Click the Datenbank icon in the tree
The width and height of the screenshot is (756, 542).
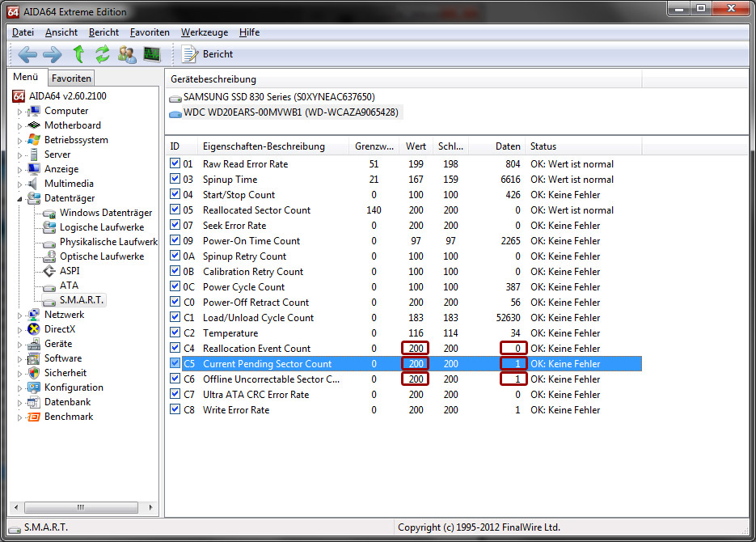click(x=34, y=402)
